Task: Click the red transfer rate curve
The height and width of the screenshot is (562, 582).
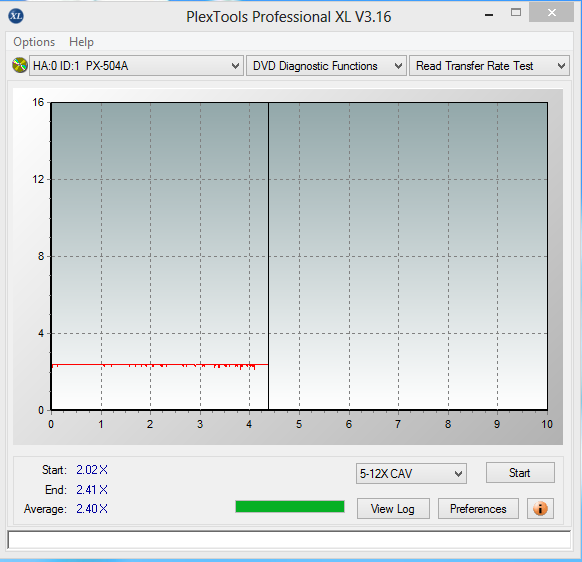Action: click(160, 365)
